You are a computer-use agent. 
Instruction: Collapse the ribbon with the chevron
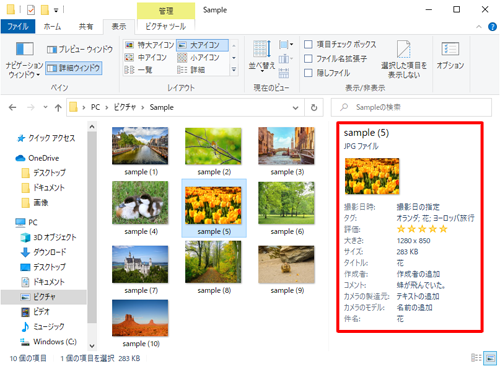(x=479, y=27)
